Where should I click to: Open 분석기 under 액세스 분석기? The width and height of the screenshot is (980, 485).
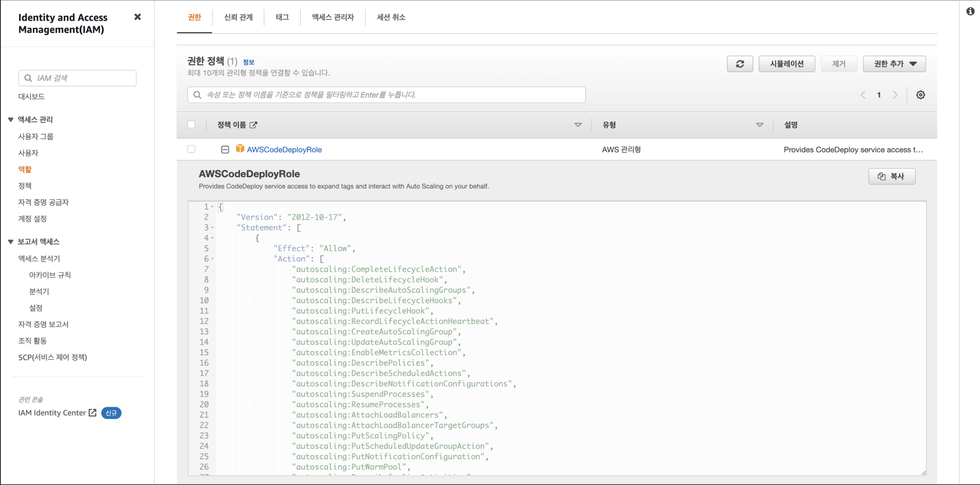pos(39,291)
